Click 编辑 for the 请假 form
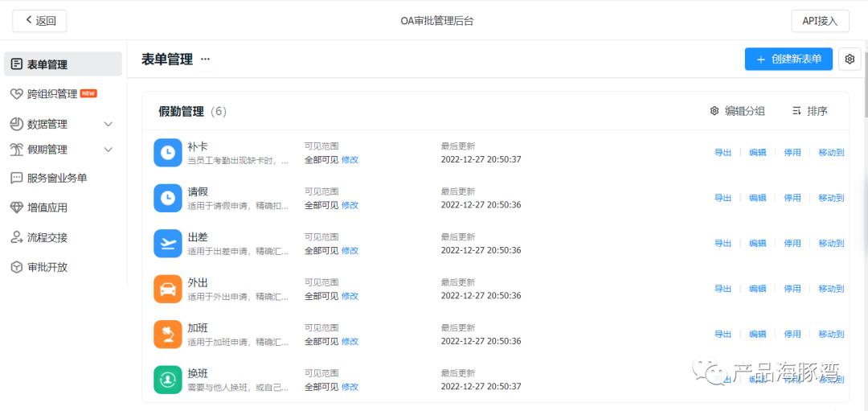 point(758,198)
